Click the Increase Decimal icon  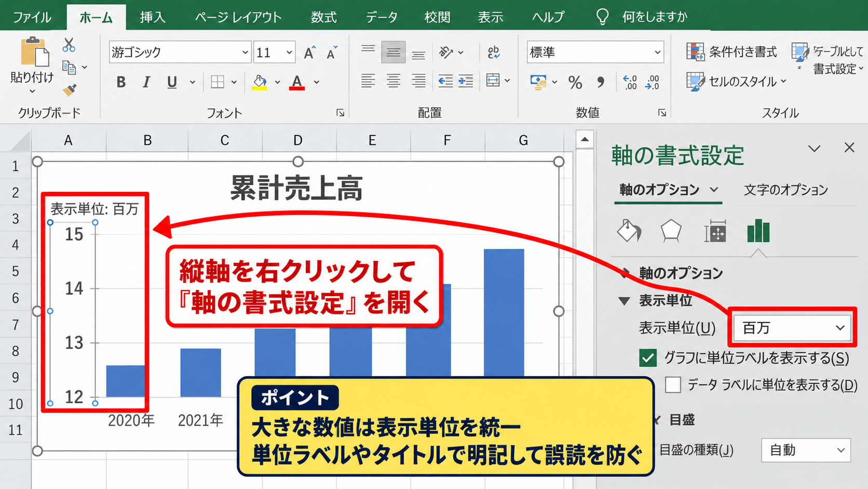[x=630, y=82]
